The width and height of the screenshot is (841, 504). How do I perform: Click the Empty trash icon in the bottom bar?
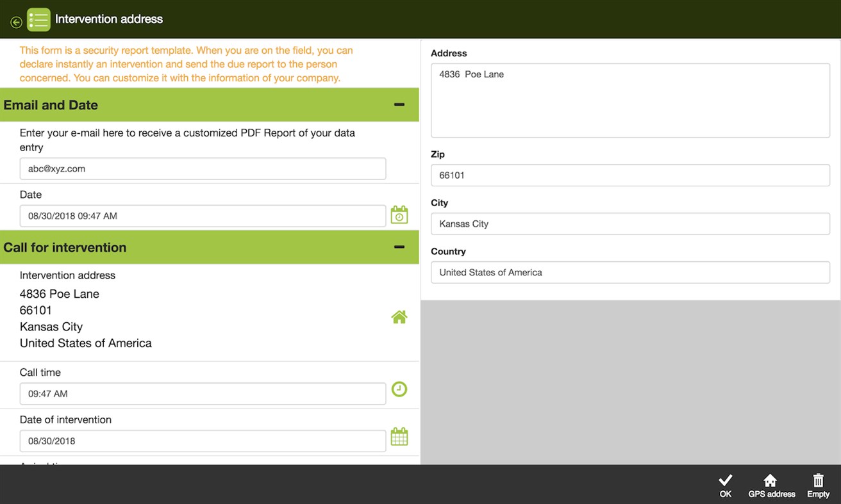click(x=818, y=484)
